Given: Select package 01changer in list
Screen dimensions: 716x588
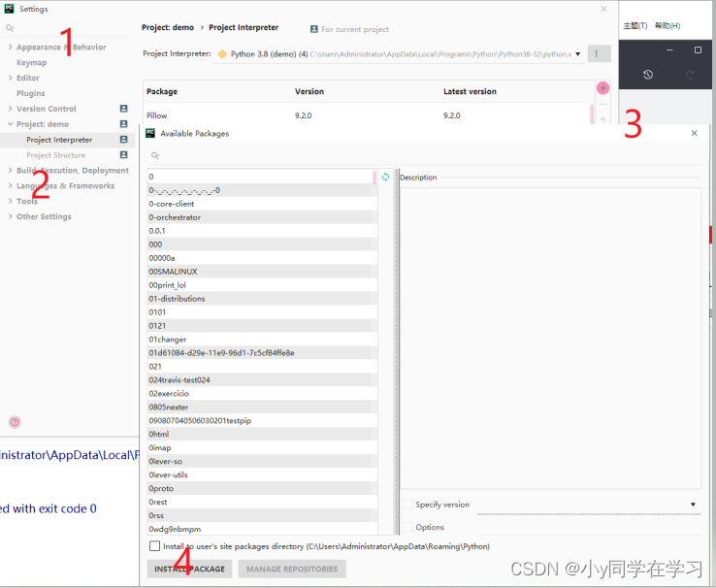Looking at the screenshot, I should (262, 340).
